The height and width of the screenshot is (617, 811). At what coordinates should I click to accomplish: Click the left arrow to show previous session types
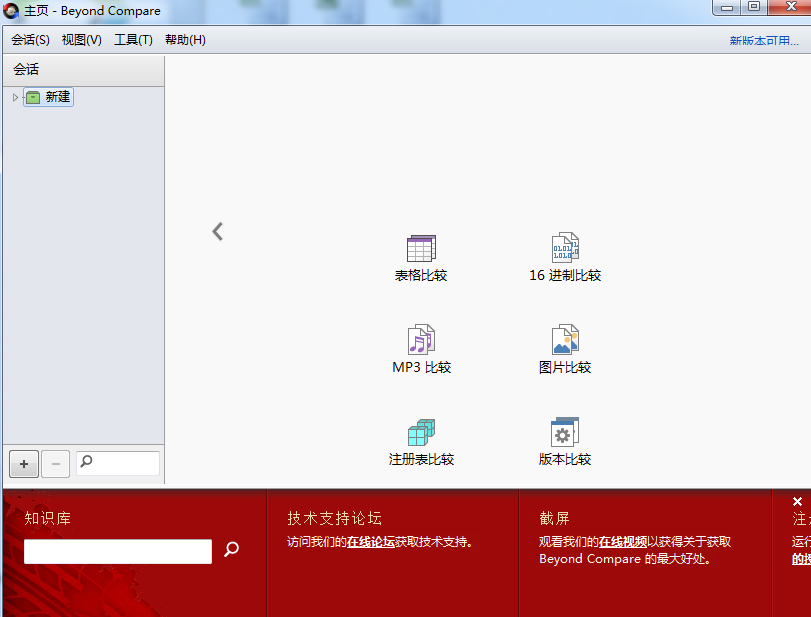(x=218, y=231)
